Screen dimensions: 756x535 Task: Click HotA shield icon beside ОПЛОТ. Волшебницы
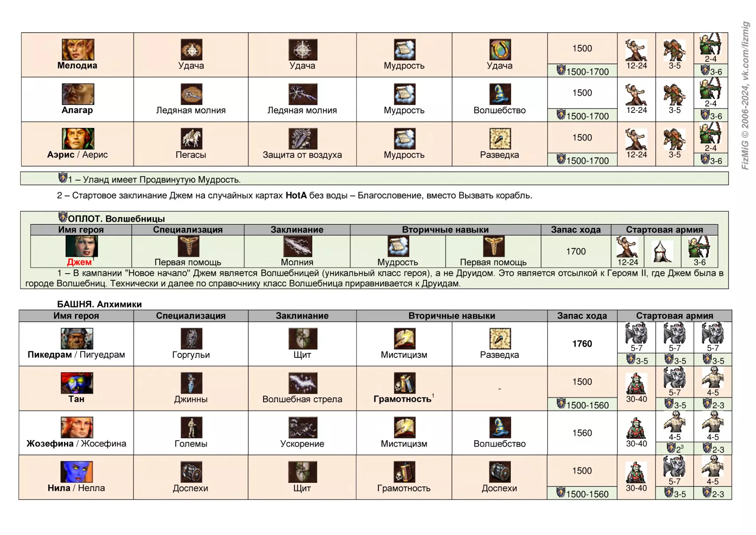[x=63, y=216]
